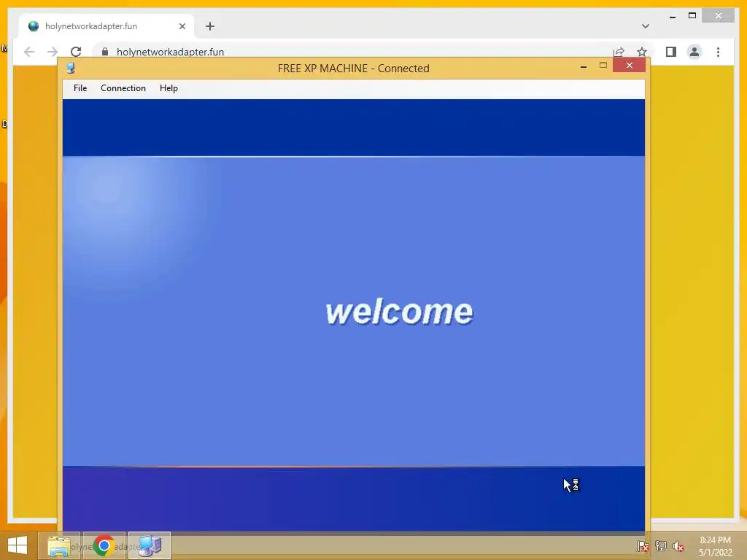
Task: Close the holynetworkadapter.fun Chrome tab
Action: coord(182,26)
